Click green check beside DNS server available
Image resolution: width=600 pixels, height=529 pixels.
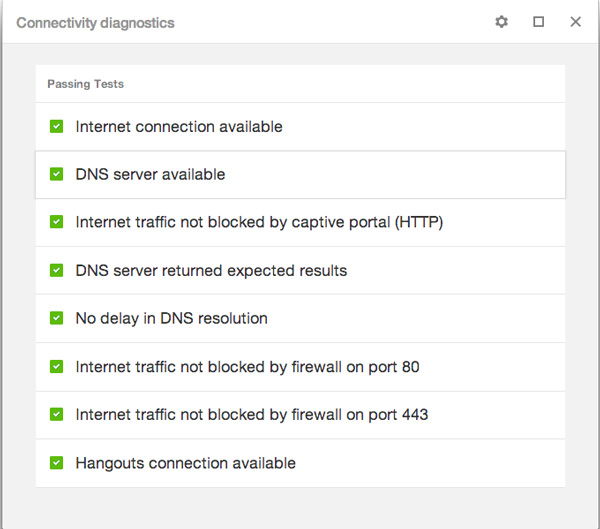(x=57, y=175)
